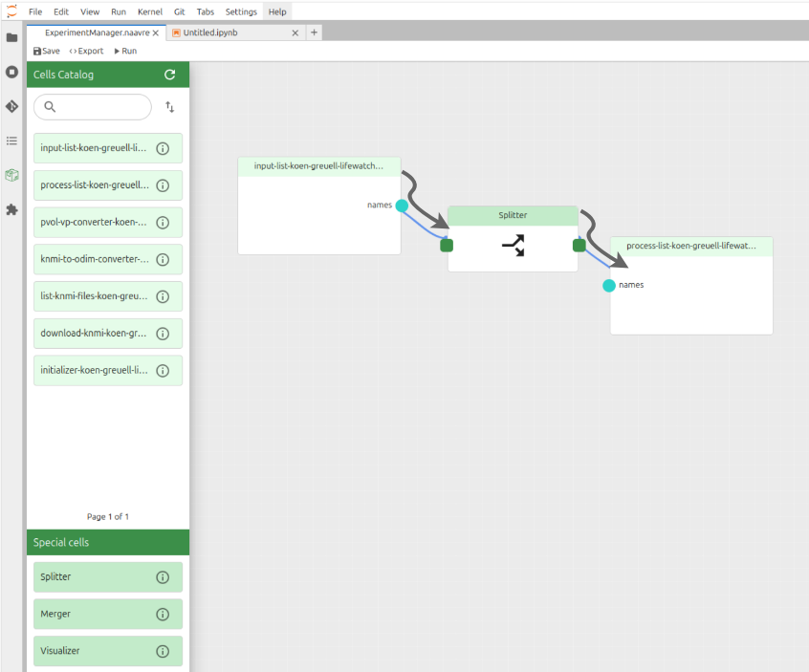Open the NaaVRE package cube sidebar icon

11,175
